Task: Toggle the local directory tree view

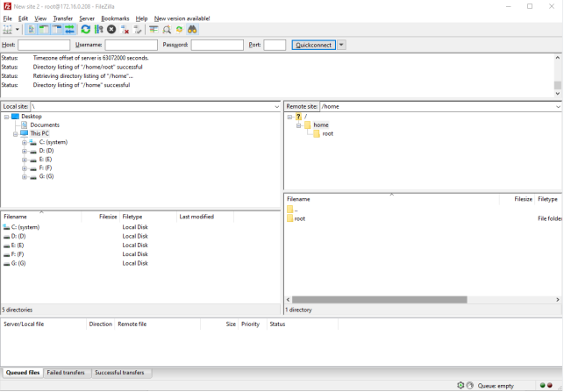Action: coord(44,30)
